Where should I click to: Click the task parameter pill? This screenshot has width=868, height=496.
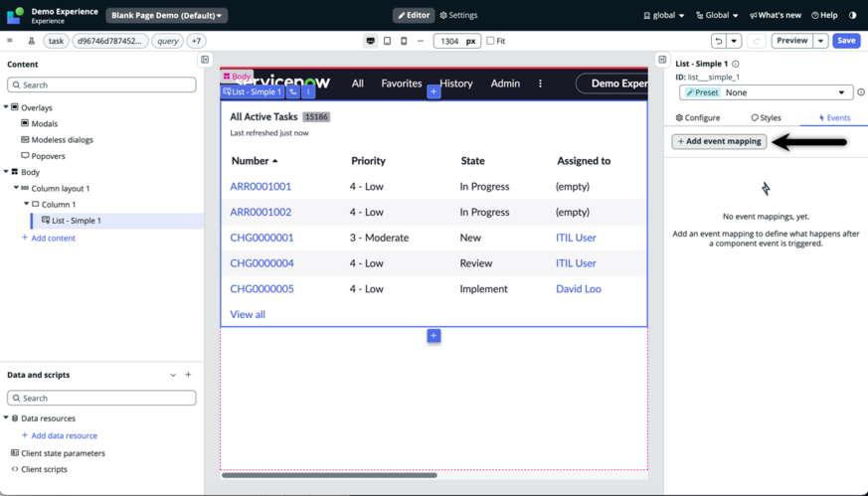click(56, 41)
